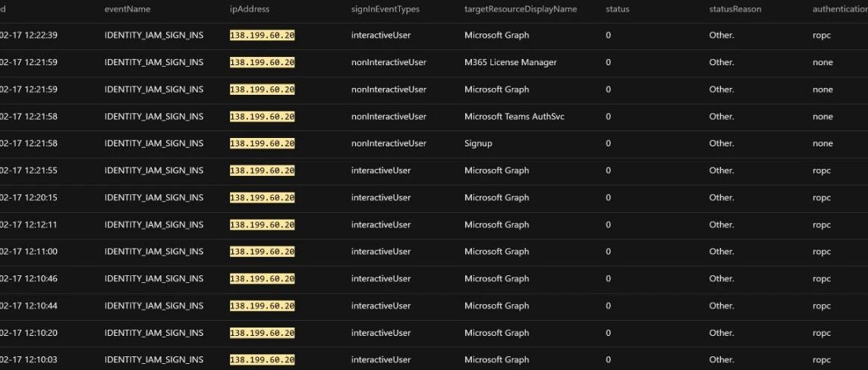Click none value in the M365 License Manager row
The image size is (868, 370).
[822, 62]
